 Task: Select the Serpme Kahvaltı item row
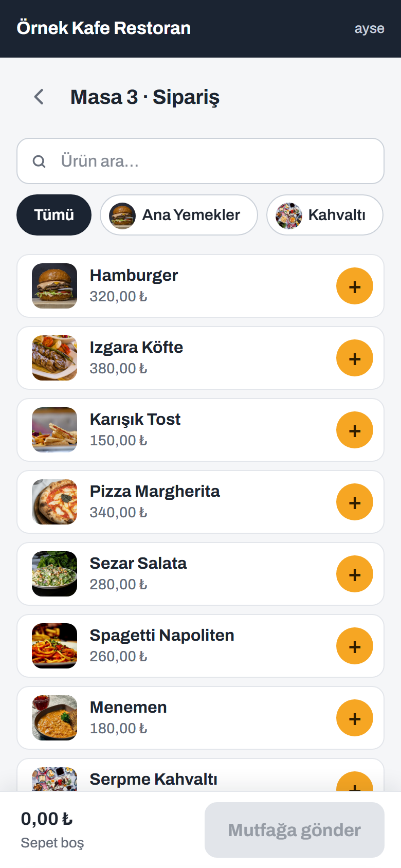click(x=200, y=775)
